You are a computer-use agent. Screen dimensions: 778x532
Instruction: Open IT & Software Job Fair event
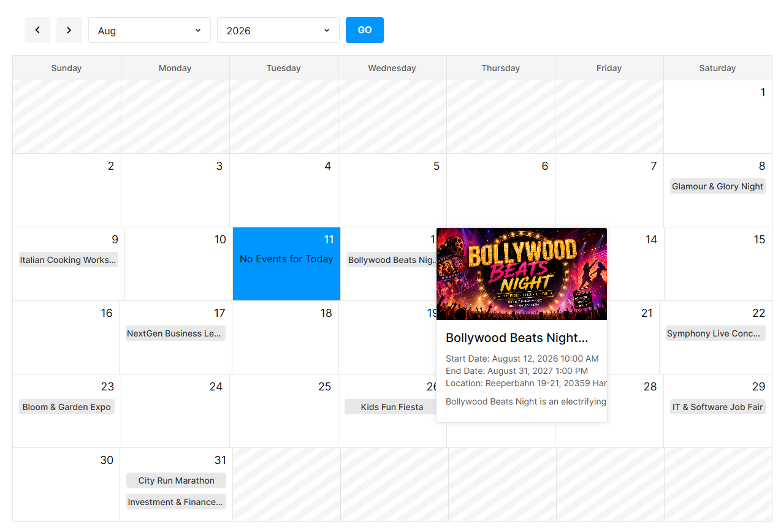coord(718,407)
